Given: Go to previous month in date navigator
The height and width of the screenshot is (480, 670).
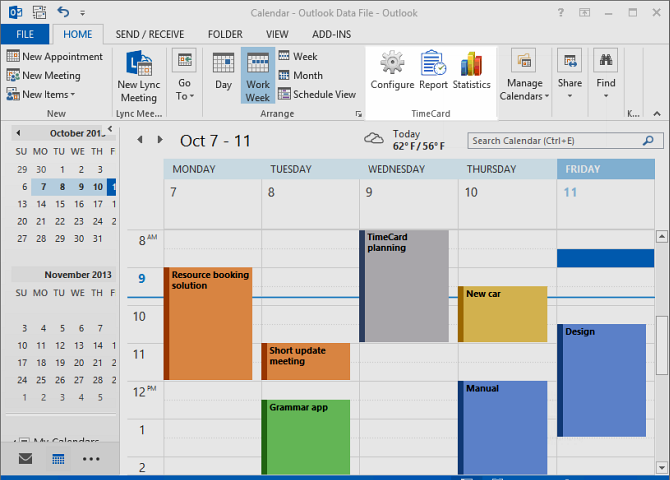Looking at the screenshot, I should pyautogui.click(x=18, y=133).
